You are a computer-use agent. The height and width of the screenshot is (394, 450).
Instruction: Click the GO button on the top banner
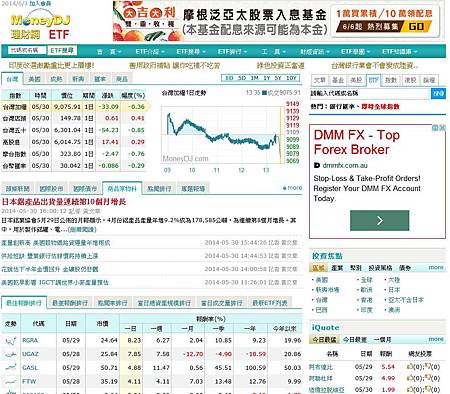point(416,26)
